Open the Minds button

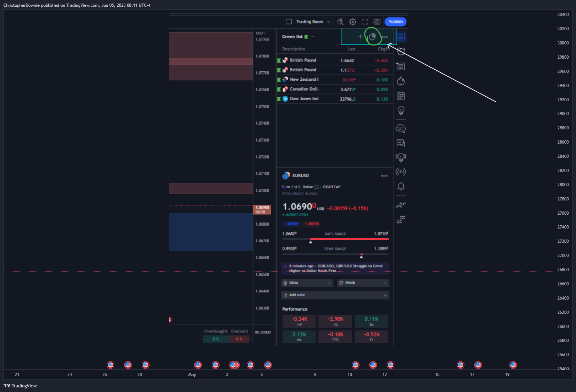pos(363,283)
